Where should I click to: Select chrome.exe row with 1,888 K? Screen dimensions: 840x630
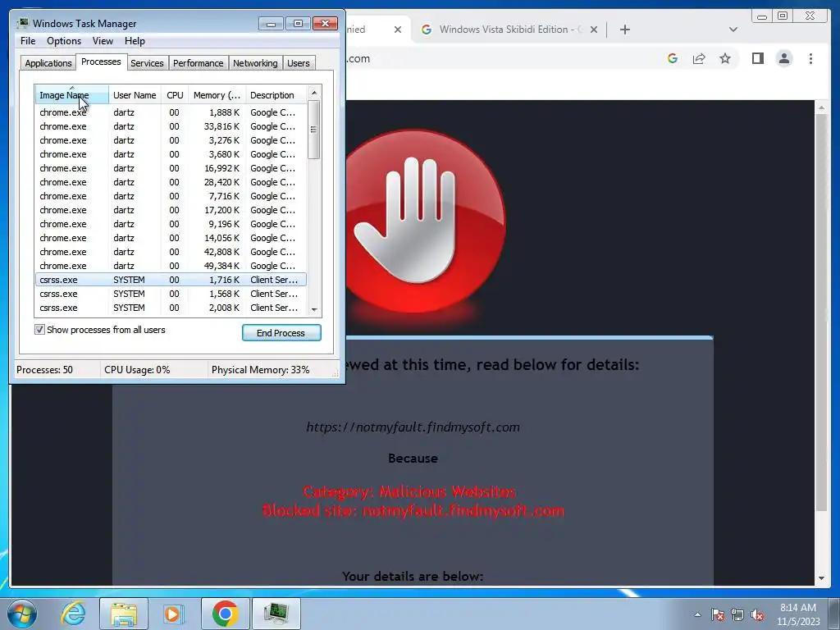171,112
